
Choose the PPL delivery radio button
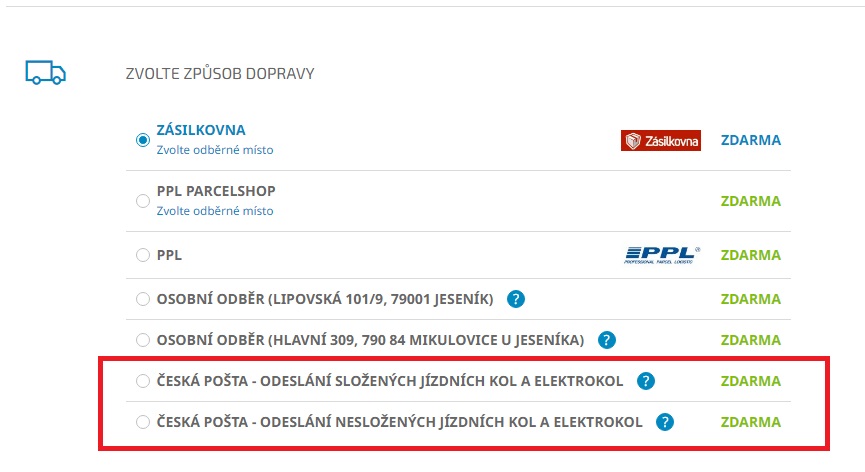(143, 255)
